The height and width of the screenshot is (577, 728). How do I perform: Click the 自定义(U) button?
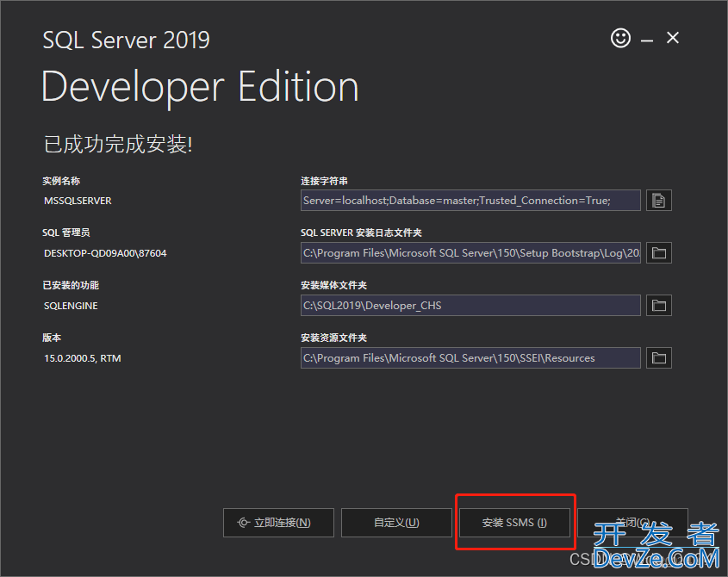point(396,523)
